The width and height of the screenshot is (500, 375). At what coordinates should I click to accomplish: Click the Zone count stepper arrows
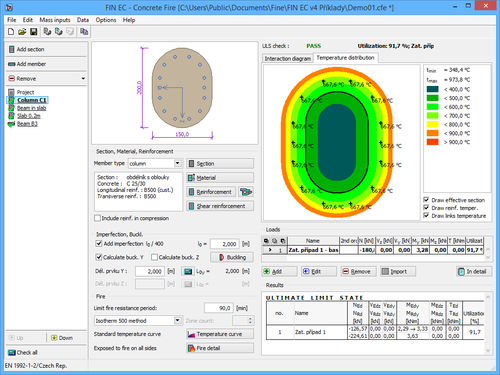pos(250,321)
